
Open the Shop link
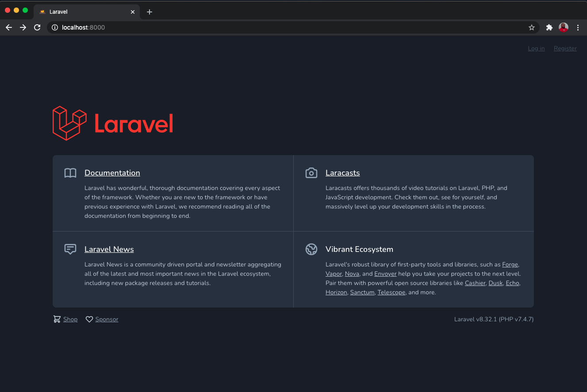click(70, 319)
